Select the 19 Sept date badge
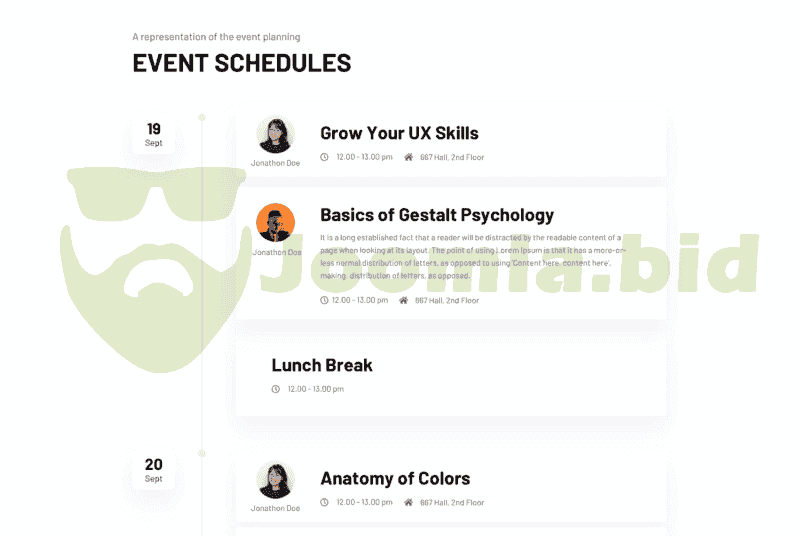 click(x=154, y=134)
